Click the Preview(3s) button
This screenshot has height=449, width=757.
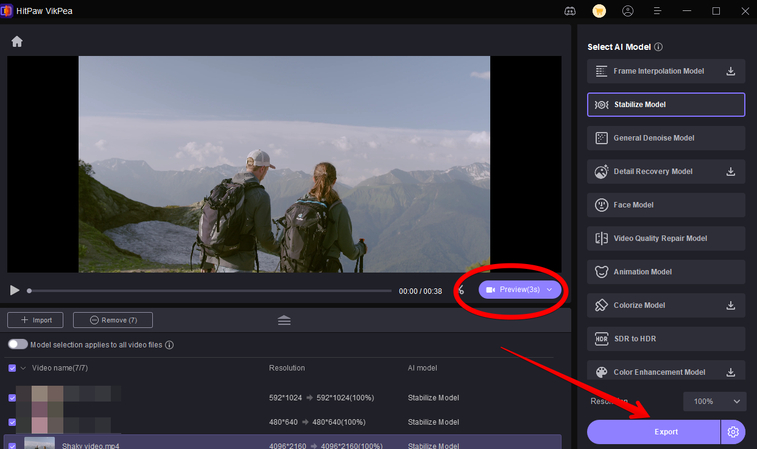point(519,290)
